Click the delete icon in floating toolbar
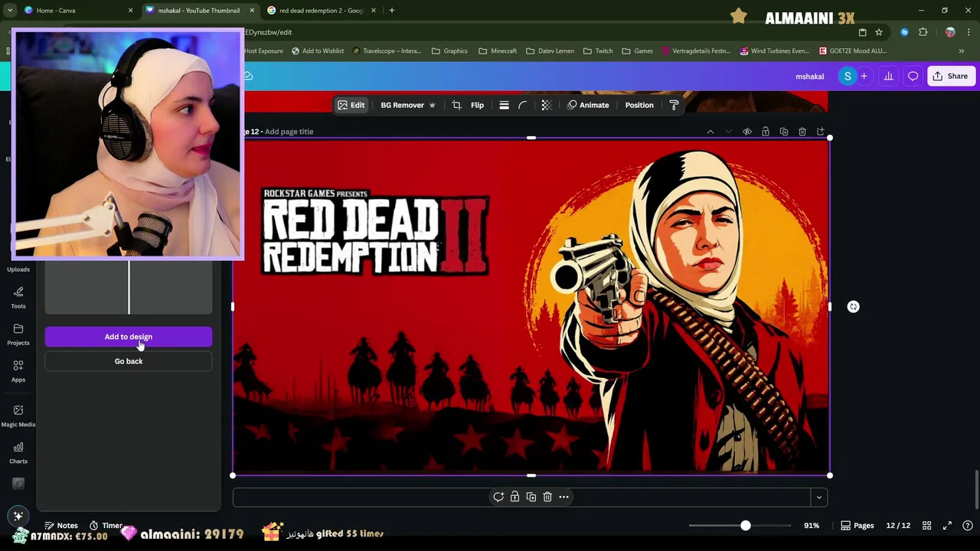Image resolution: width=980 pixels, height=551 pixels. [x=547, y=497]
